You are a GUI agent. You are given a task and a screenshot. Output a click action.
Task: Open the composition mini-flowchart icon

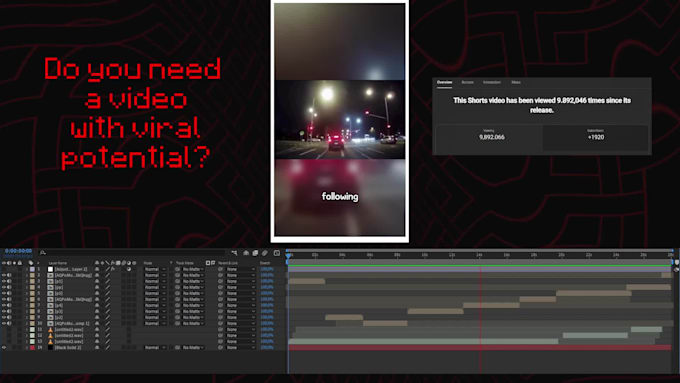pos(234,253)
